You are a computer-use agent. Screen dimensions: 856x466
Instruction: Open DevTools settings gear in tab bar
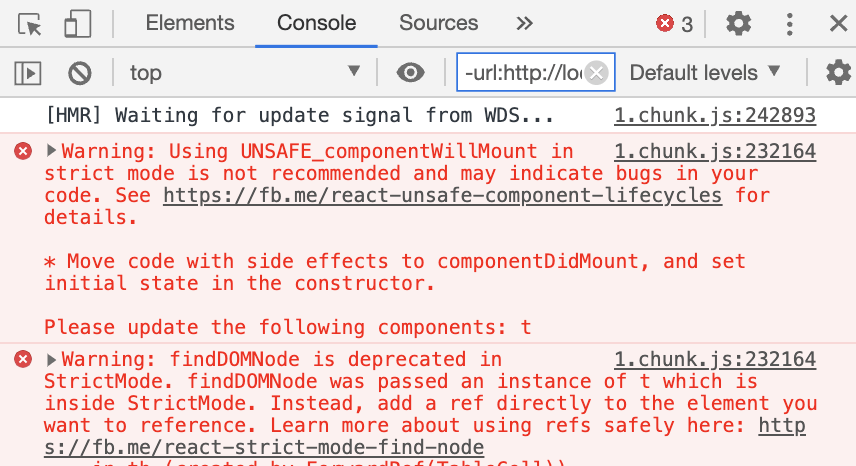click(738, 24)
